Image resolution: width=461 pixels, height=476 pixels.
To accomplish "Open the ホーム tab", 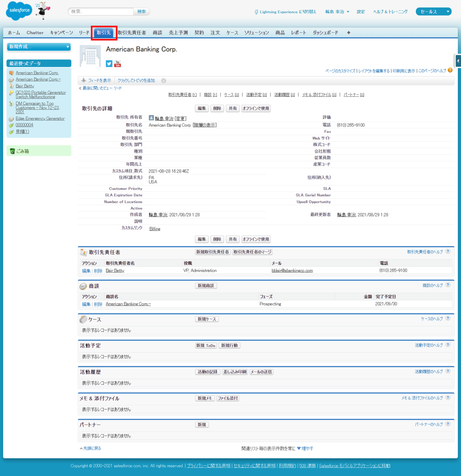I will coord(14,33).
